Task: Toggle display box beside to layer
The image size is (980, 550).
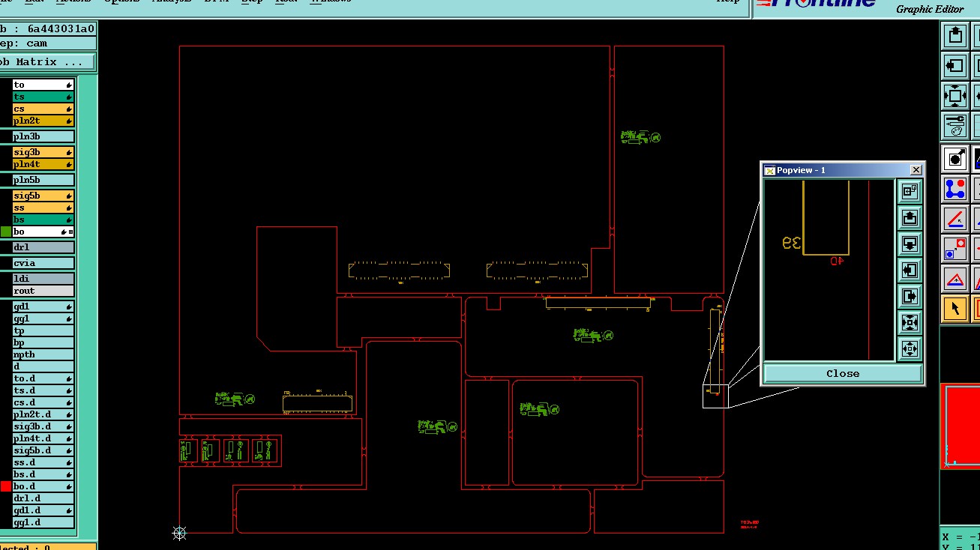Action: coord(6,85)
